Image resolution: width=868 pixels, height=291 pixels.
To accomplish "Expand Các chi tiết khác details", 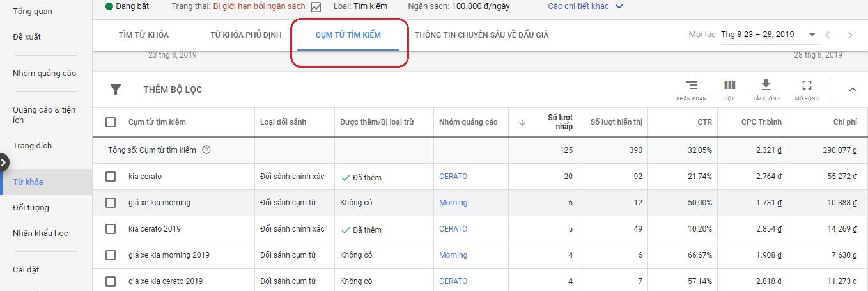I will pyautogui.click(x=585, y=6).
